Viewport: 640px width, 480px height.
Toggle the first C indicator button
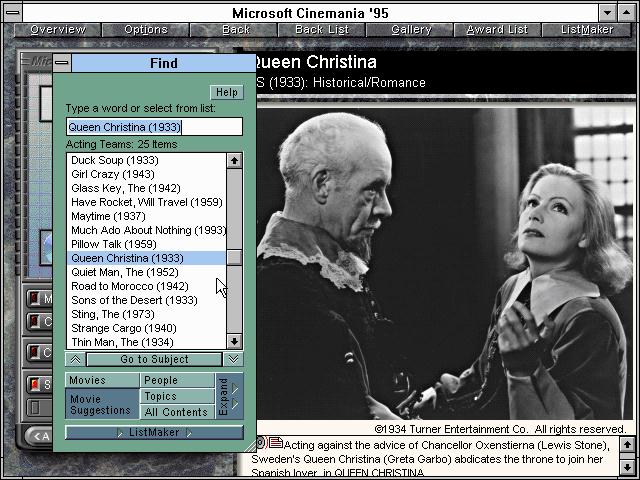[40, 321]
